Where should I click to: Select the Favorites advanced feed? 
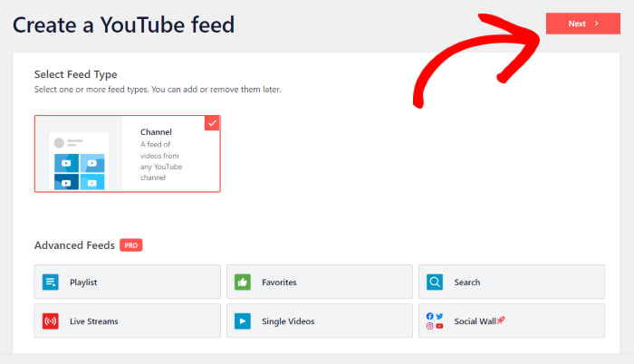click(320, 282)
